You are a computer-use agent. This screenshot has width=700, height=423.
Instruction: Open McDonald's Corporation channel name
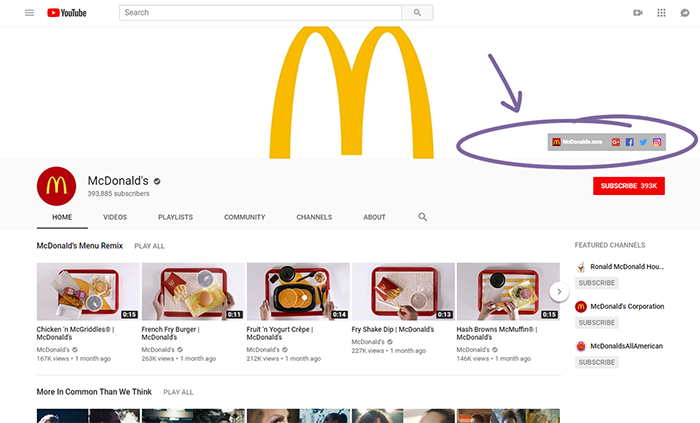[x=627, y=307]
